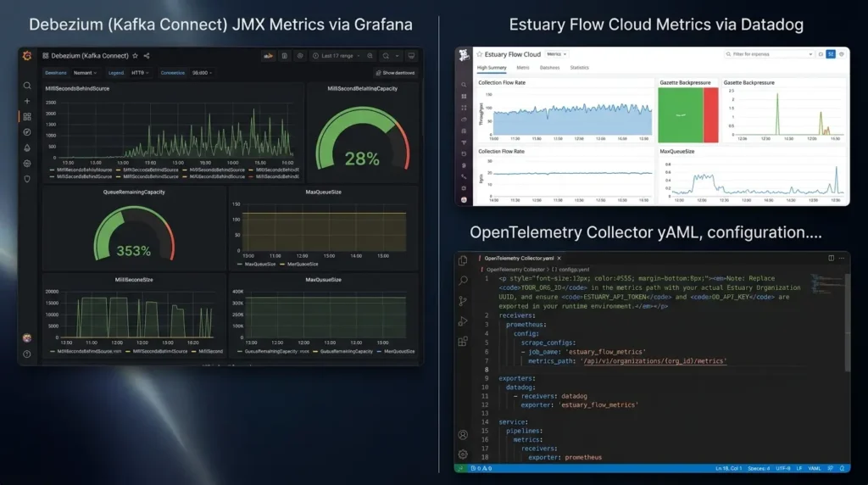The image size is (868, 485).
Task: Open dashboard settings cog in Grafana toolbar
Action: [x=300, y=56]
